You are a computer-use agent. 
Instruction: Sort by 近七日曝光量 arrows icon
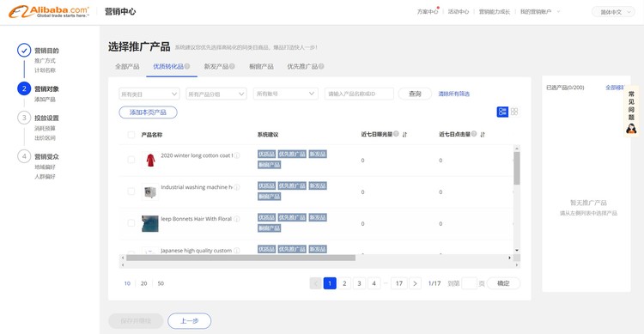pos(404,134)
